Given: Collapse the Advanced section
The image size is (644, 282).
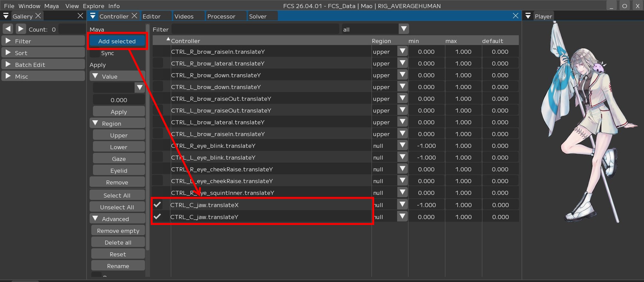Looking at the screenshot, I should coord(95,219).
